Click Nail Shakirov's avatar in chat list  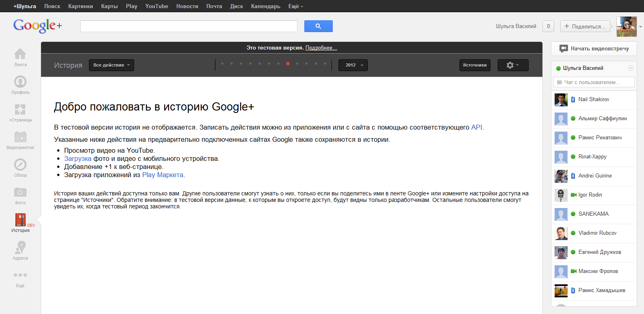click(561, 100)
